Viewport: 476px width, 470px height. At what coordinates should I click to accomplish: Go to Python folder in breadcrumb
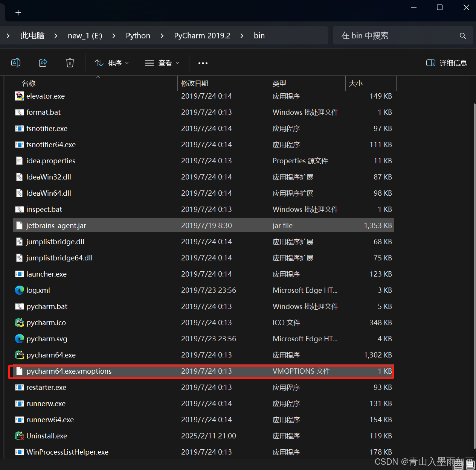click(138, 36)
